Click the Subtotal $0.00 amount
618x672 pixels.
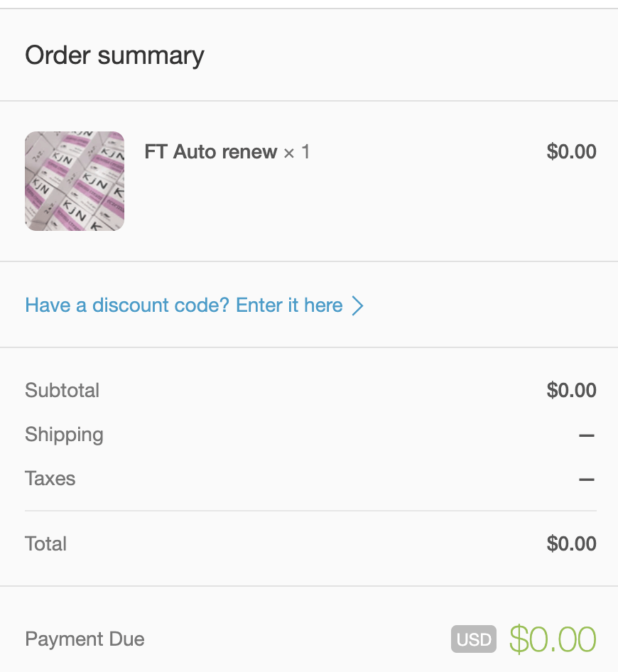coord(571,391)
